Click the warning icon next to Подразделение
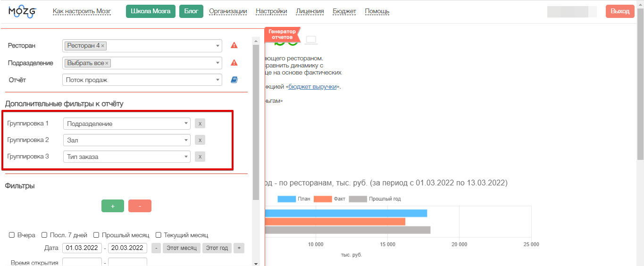The width and height of the screenshot is (644, 266). pyautogui.click(x=234, y=63)
